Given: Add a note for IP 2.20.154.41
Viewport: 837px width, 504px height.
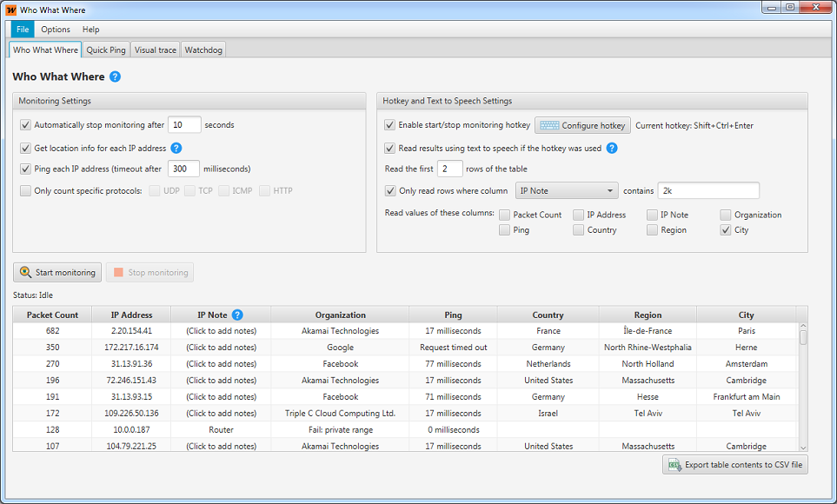Looking at the screenshot, I should [221, 331].
